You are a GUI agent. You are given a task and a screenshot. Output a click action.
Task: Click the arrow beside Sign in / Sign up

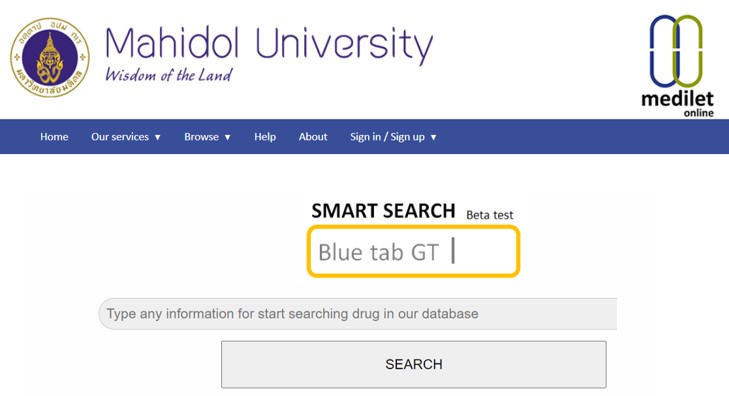click(x=433, y=138)
